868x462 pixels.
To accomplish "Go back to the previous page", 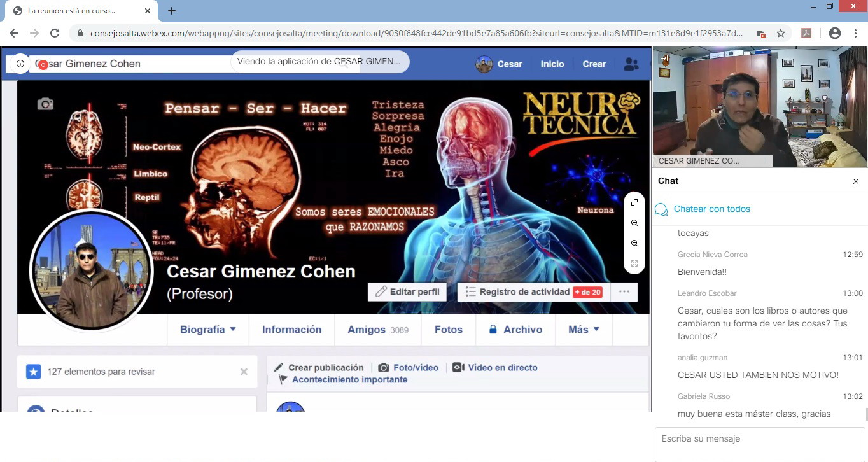I will pyautogui.click(x=14, y=33).
